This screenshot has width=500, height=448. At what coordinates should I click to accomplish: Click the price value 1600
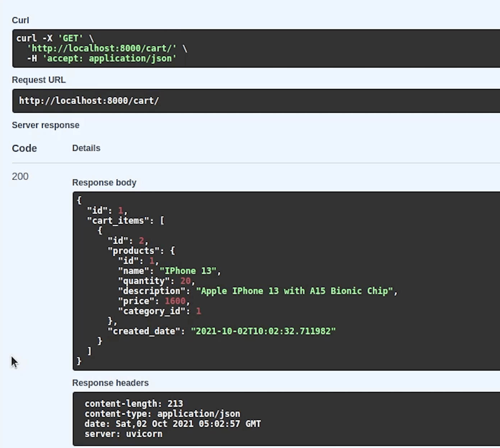click(175, 301)
